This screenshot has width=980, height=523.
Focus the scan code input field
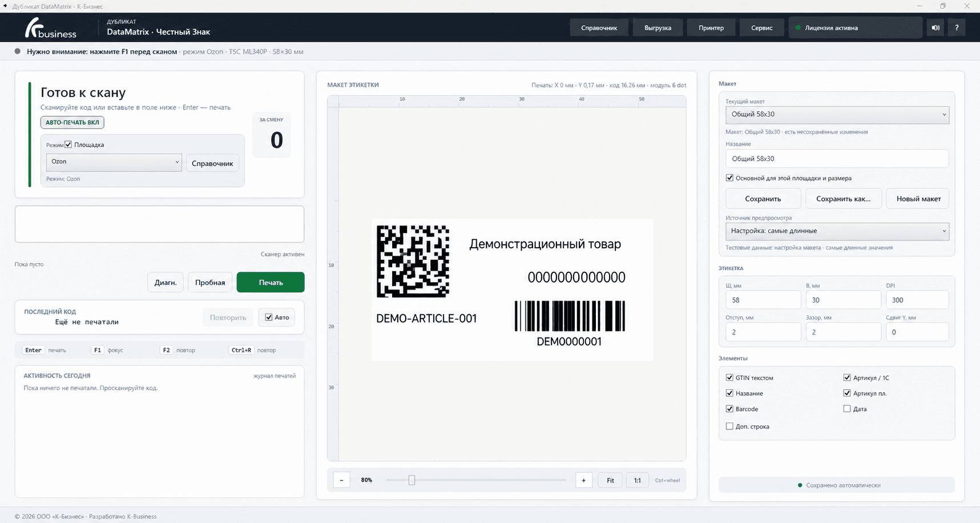pyautogui.click(x=159, y=224)
